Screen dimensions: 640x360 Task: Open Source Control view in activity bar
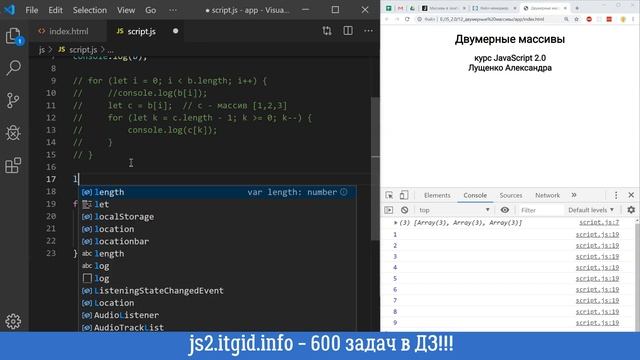click(x=13, y=100)
